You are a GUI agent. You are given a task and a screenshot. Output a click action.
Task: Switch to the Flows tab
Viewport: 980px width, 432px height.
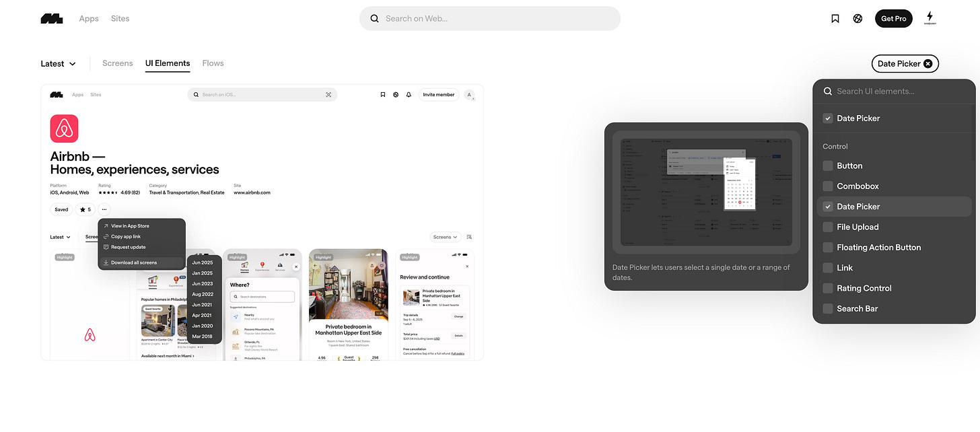tap(213, 63)
